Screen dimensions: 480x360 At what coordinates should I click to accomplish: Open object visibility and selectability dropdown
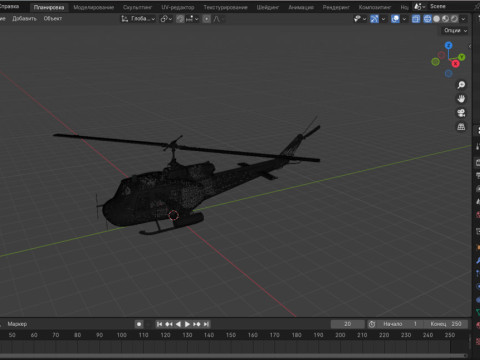pos(360,19)
